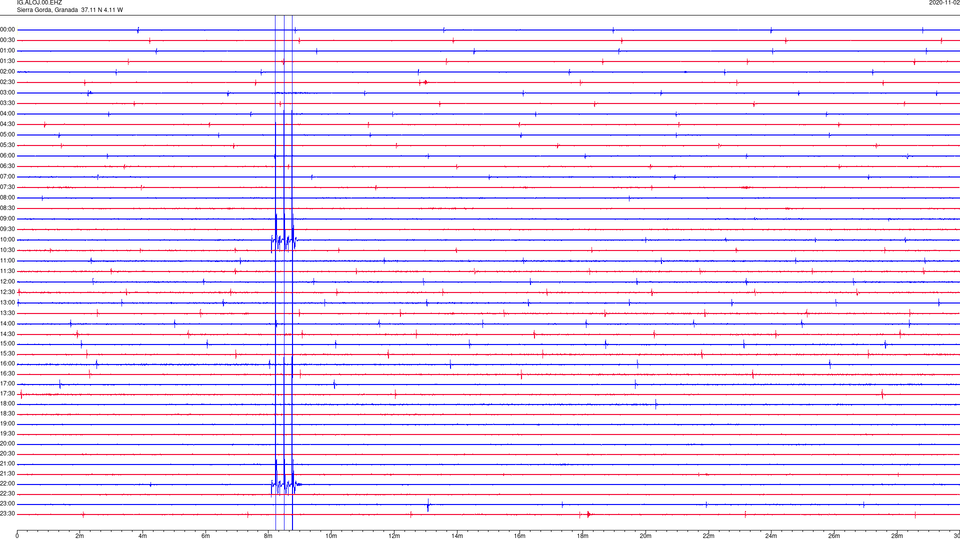
Task: Select the 23:30 trace time label
Action: tap(8, 514)
